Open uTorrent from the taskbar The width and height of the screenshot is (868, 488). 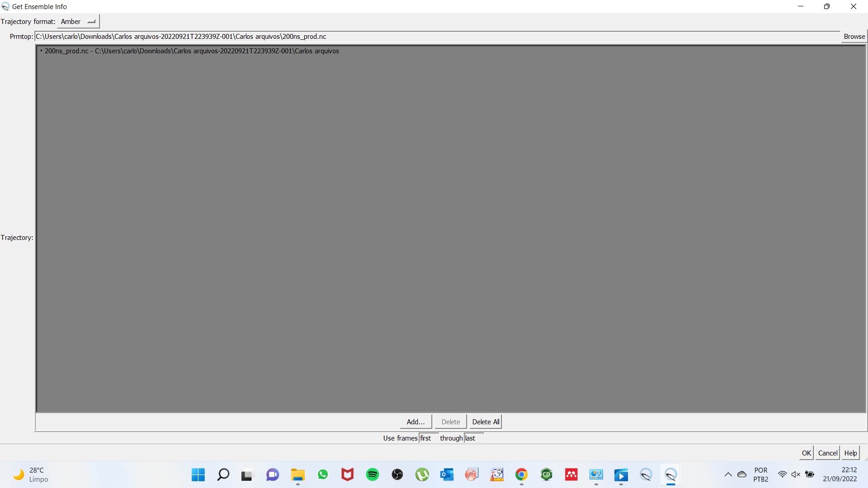[x=422, y=474]
